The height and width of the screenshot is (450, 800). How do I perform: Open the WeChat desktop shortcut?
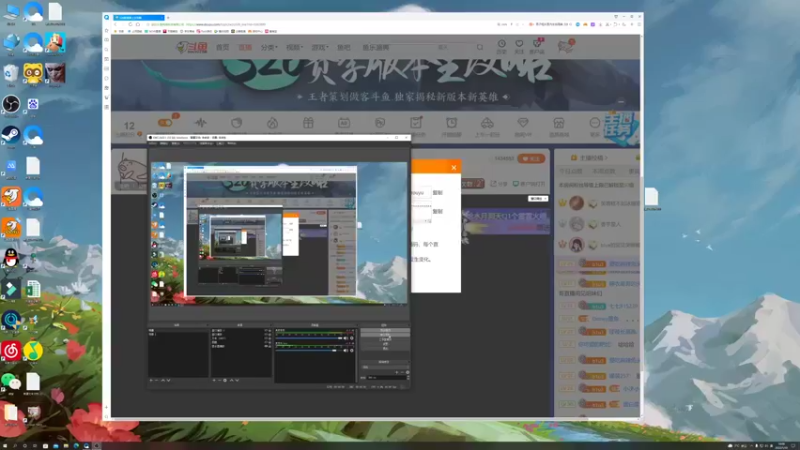(x=11, y=382)
